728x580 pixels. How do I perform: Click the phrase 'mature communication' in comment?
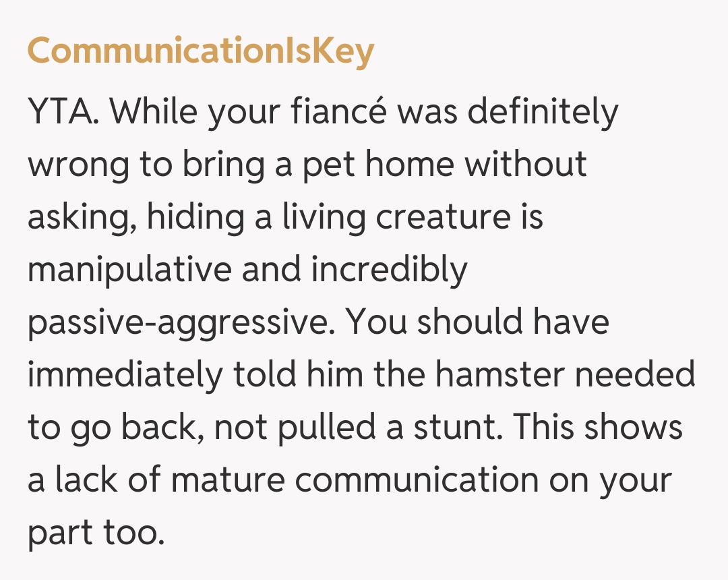pos(355,480)
